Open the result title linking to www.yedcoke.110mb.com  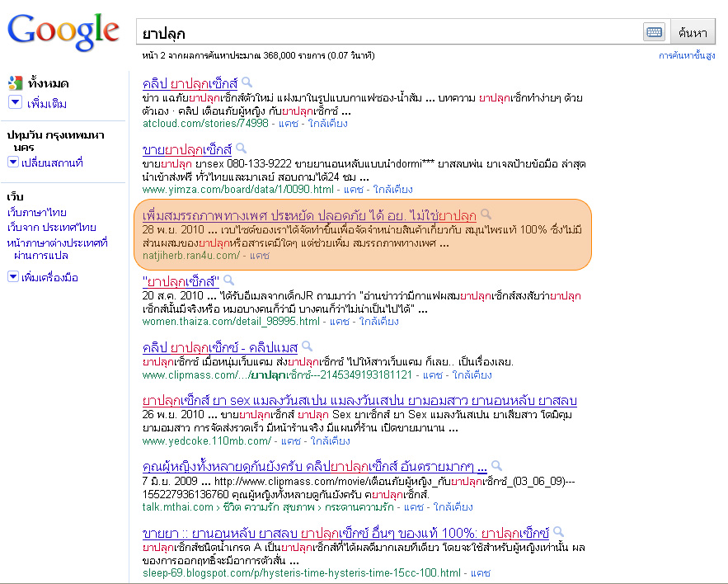(x=359, y=400)
